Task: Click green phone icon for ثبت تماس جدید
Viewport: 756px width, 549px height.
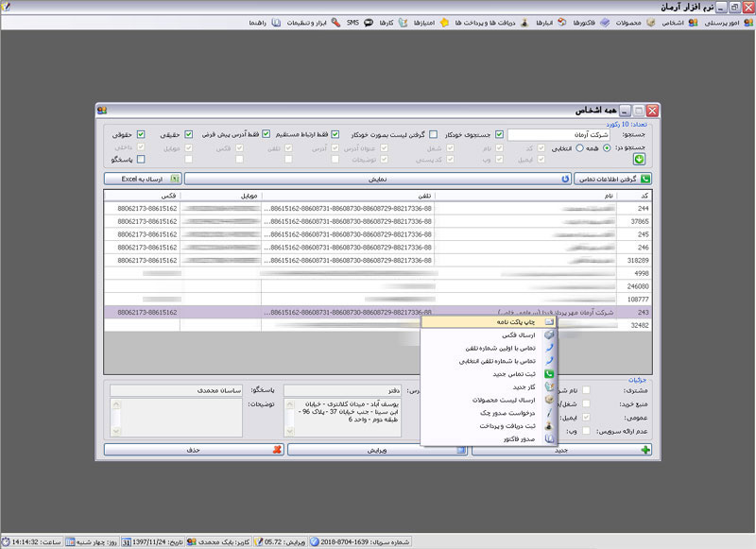Action: (x=549, y=374)
